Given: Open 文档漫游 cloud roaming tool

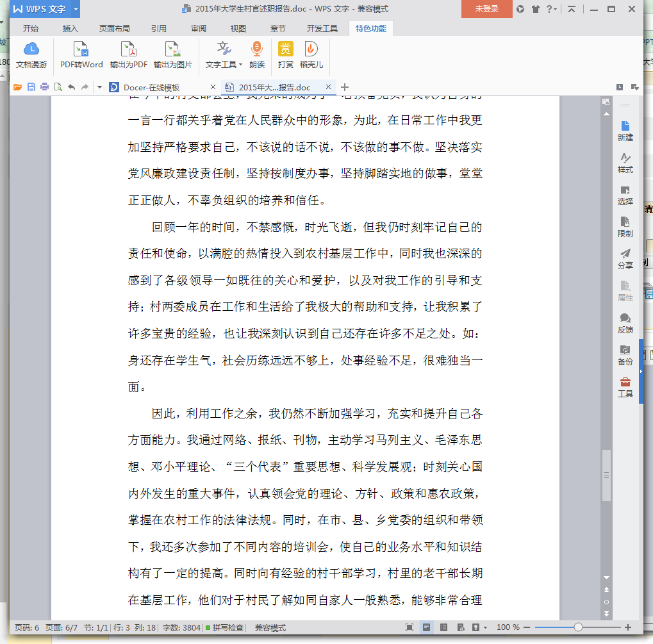Looking at the screenshot, I should click(31, 55).
